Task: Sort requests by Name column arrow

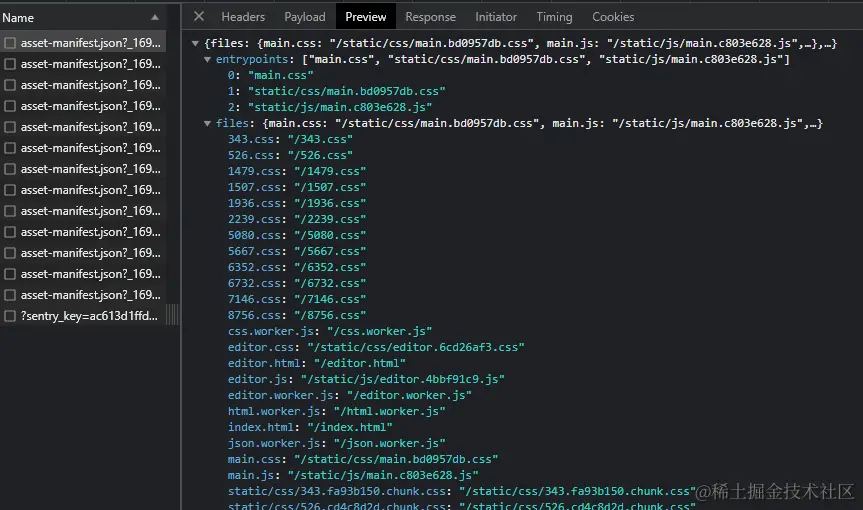Action: pyautogui.click(x=155, y=18)
